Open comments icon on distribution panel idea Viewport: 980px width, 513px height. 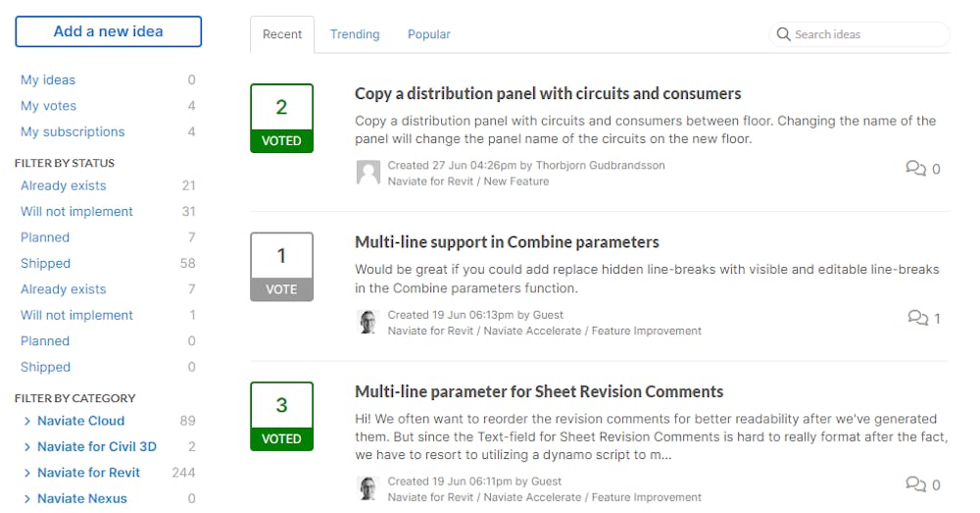pyautogui.click(x=915, y=169)
